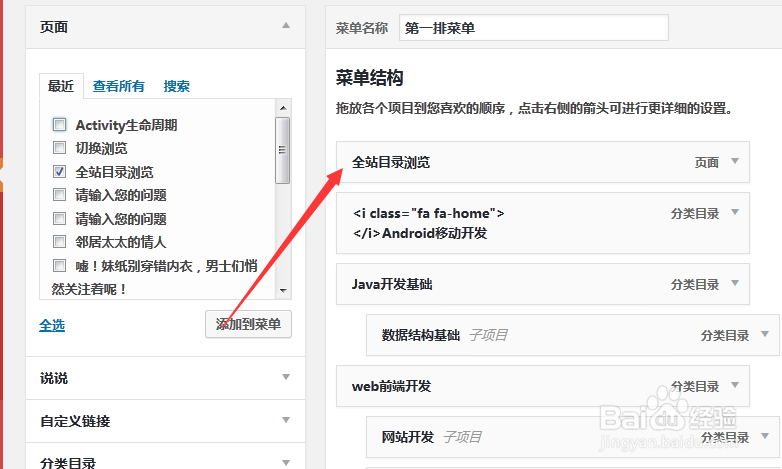Expand the Android移动开发 menu item arrow
This screenshot has width=782, height=469.
pyautogui.click(x=735, y=212)
